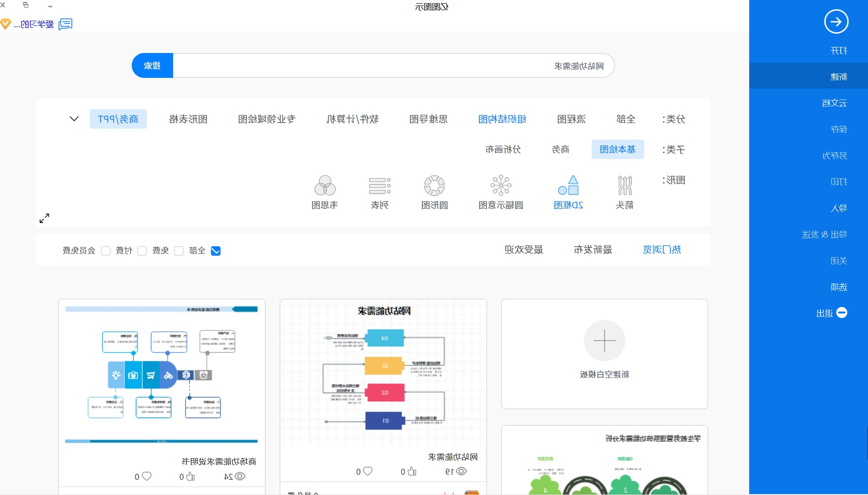868x495 pixels.
Task: Sort by 最受欢迎
Action: pyautogui.click(x=524, y=249)
